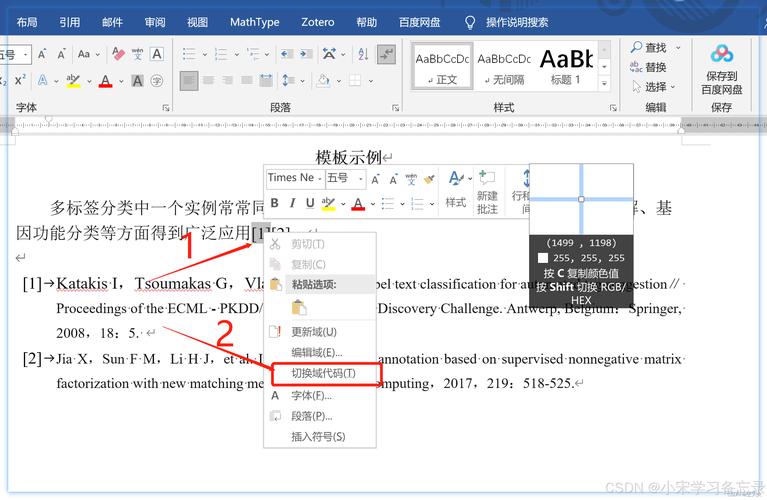Click the ribbon bullet list icon
Screen dimensions: 767x500
189,54
